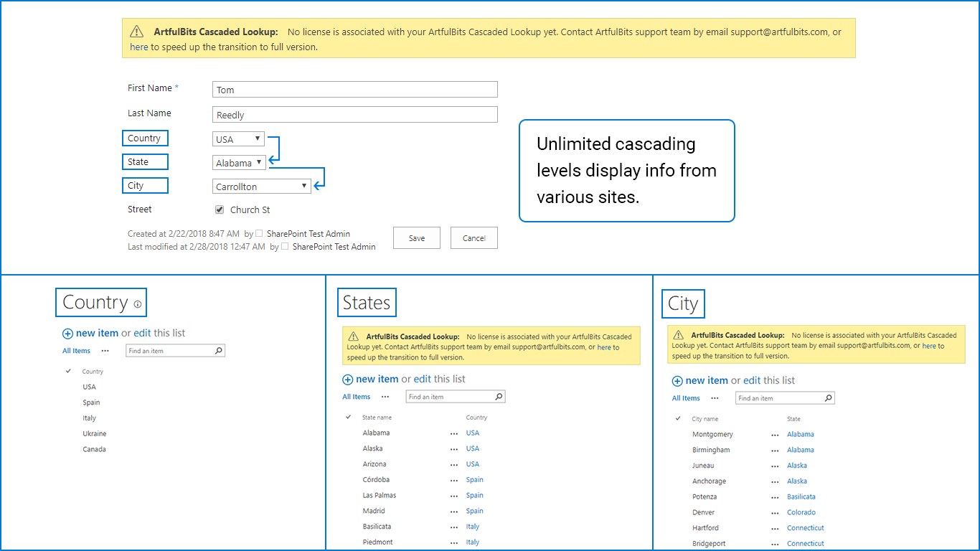980x551 pixels.
Task: Expand the City dropdown showing Carrollton
Action: [262, 187]
